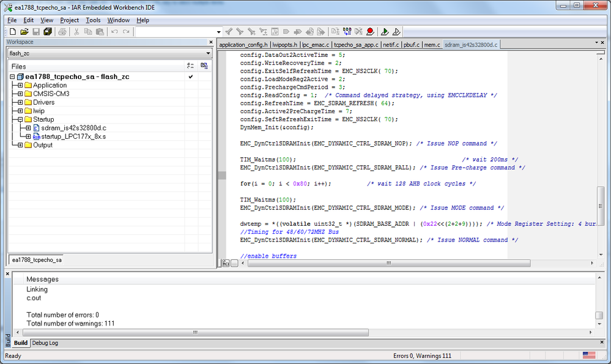
Task: Expand the sdram_is42s32800d.c node
Action: coord(29,128)
